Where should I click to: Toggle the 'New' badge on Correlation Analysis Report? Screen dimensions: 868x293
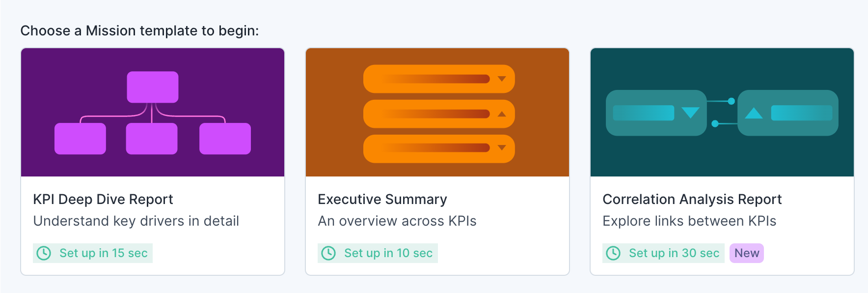(746, 253)
